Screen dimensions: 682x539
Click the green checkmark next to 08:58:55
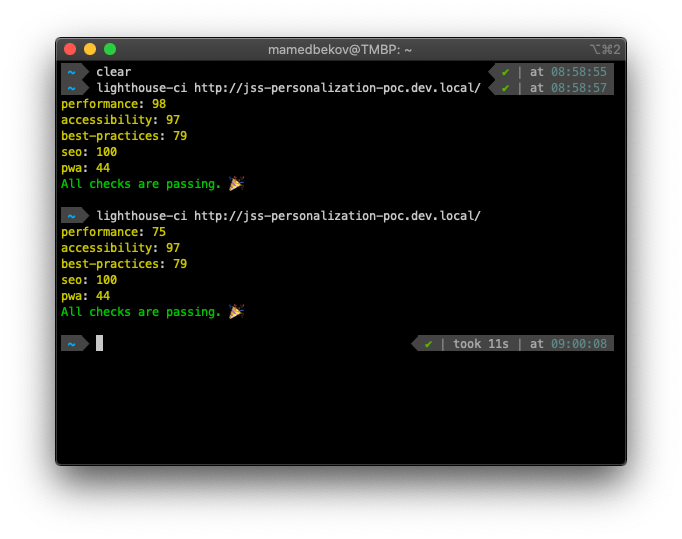(506, 72)
